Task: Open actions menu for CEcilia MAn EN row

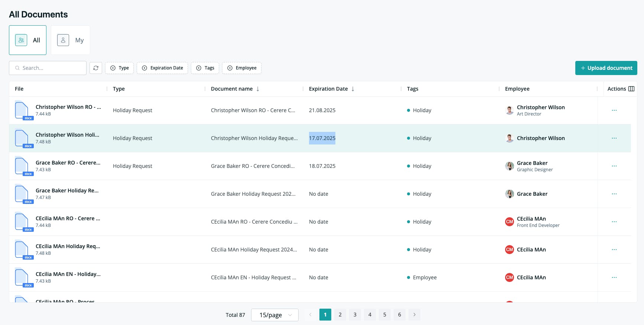Action: (x=614, y=277)
